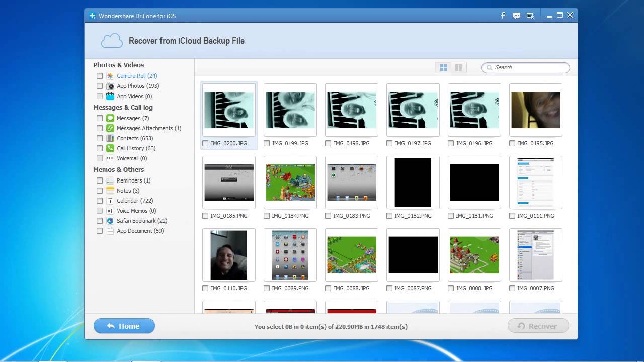Viewport: 644px width, 362px height.
Task: Select the IMG_0183.PNG thumbnail
Action: click(352, 183)
